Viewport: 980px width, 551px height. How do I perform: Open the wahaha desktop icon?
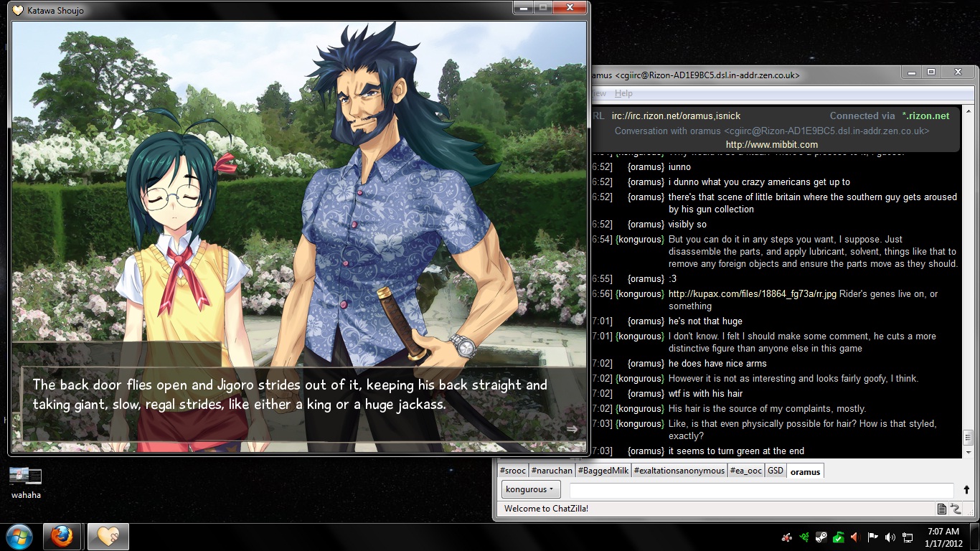click(x=26, y=482)
